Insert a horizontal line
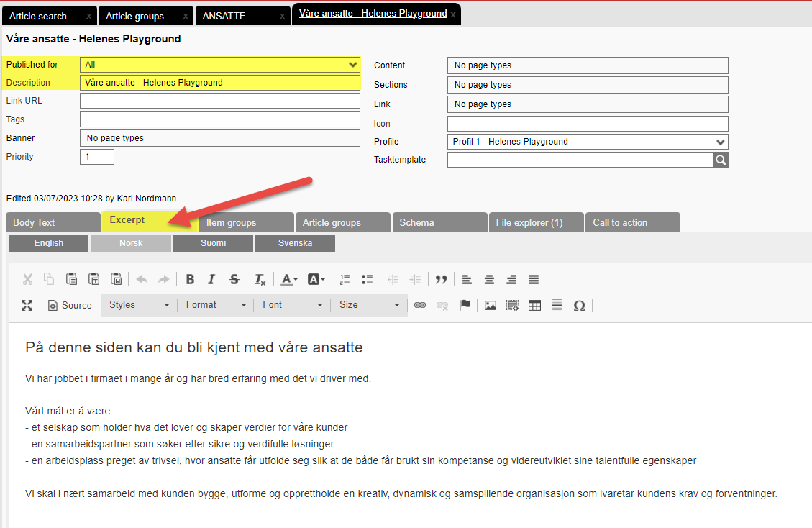The width and height of the screenshot is (812, 528). click(557, 305)
